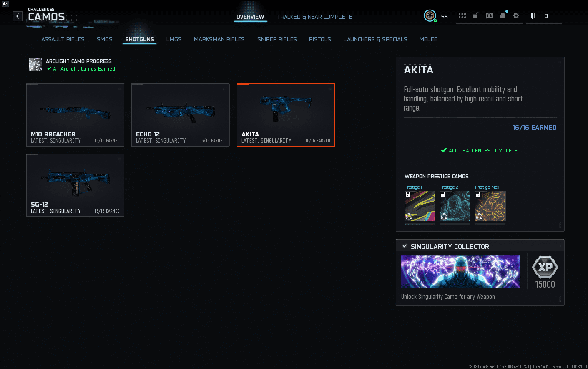The width and height of the screenshot is (588, 369).
Task: Open the notifications bell
Action: click(x=503, y=16)
